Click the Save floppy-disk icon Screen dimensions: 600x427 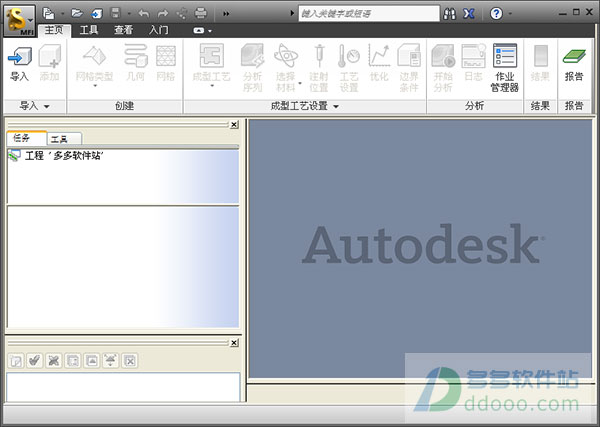(115, 13)
